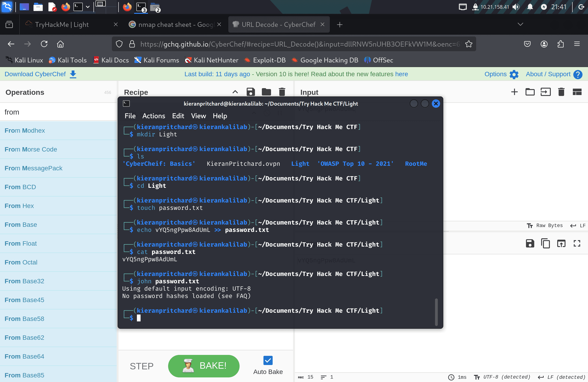Open Kali applications menu logo
The height and width of the screenshot is (382, 588).
7,7
